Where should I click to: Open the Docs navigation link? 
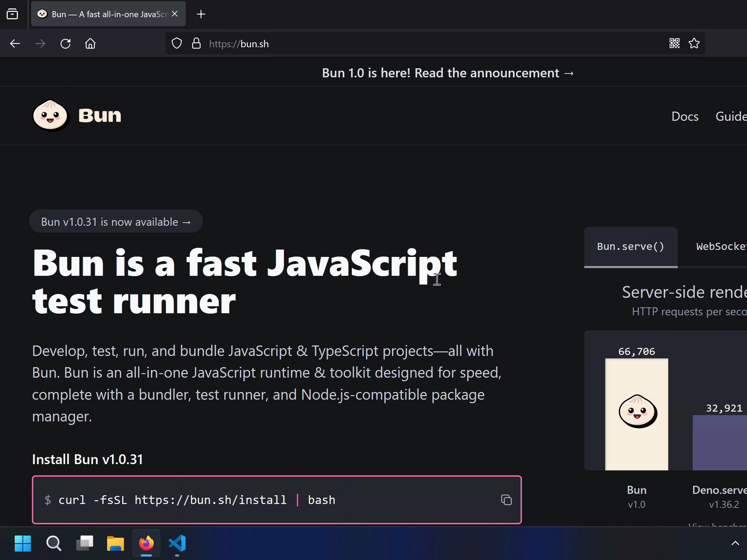685,117
